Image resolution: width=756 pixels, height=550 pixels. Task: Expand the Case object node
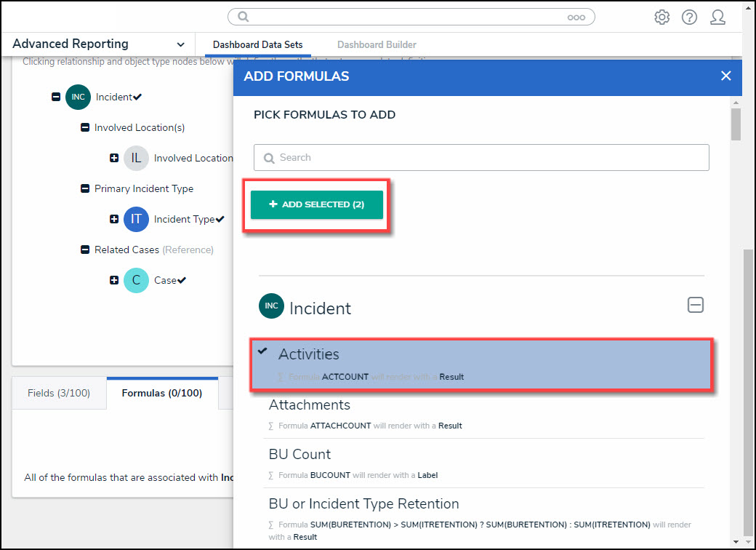click(114, 280)
